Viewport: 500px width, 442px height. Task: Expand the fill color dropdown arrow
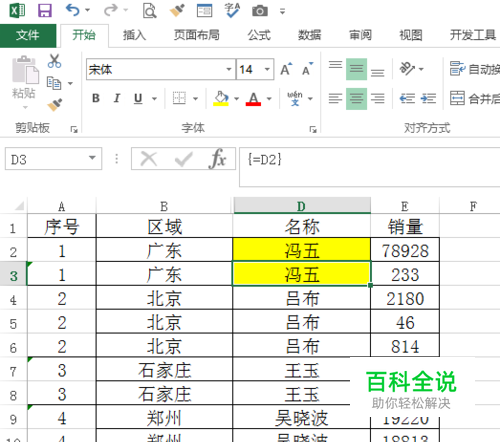coord(237,99)
